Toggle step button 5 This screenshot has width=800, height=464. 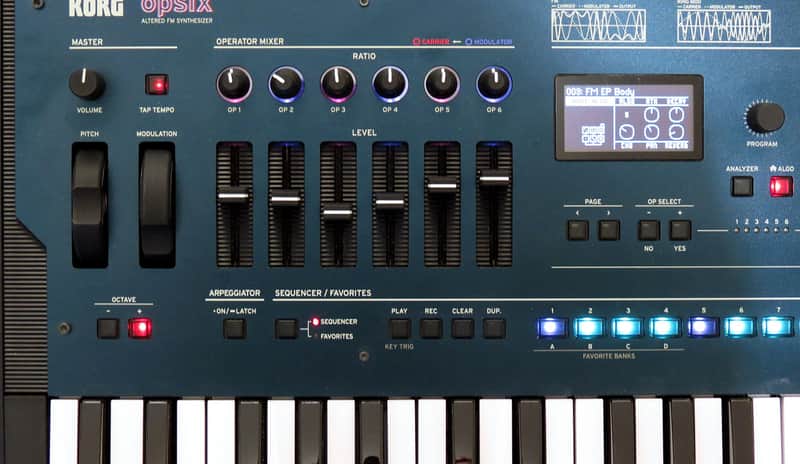tap(703, 327)
